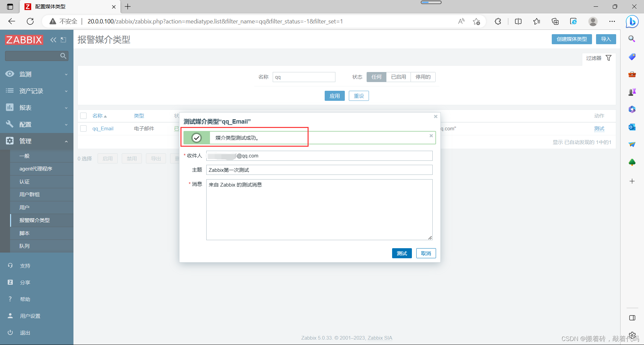Click the sidebar search magnifier icon
644x345 pixels.
click(x=63, y=56)
